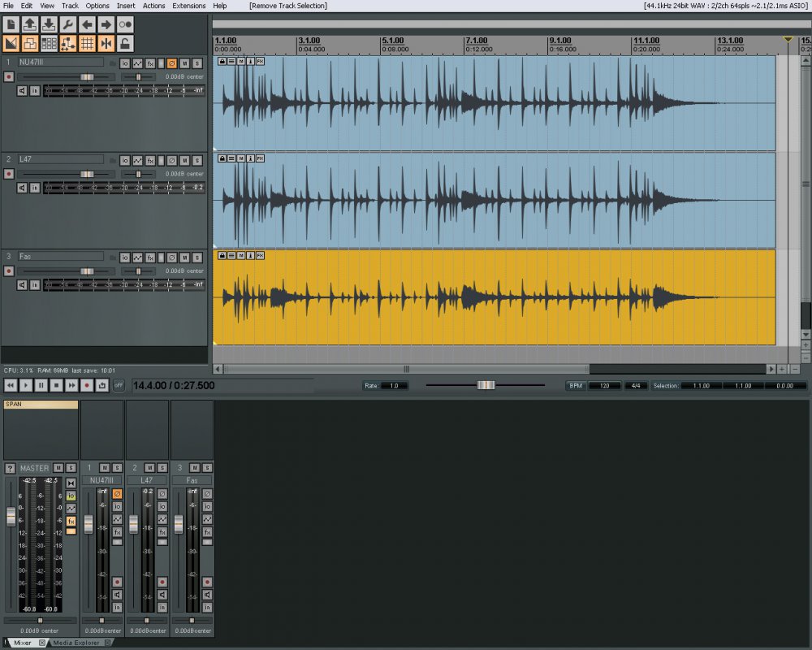The height and width of the screenshot is (650, 812).
Task: Mute track L47 in track panel
Action: tap(184, 161)
